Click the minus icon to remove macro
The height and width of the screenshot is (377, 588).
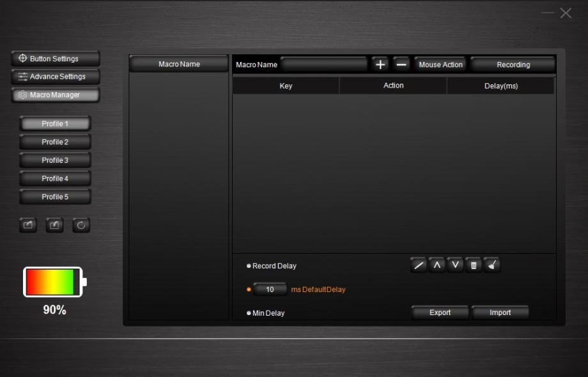pos(401,65)
